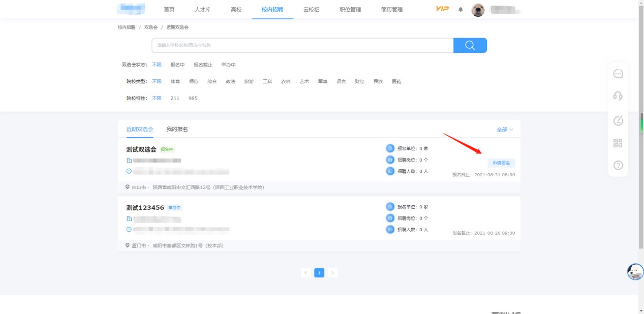
Task: Choose 师范 school type filter
Action: click(194, 81)
